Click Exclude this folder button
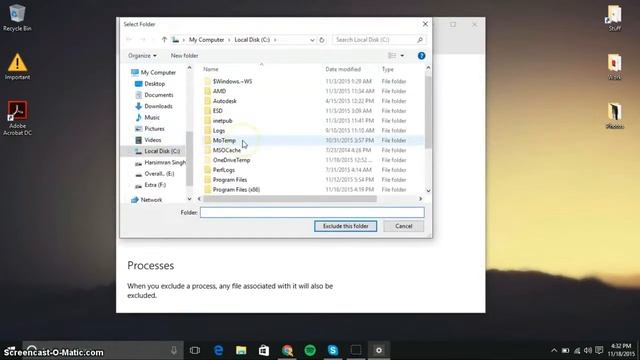 345,226
